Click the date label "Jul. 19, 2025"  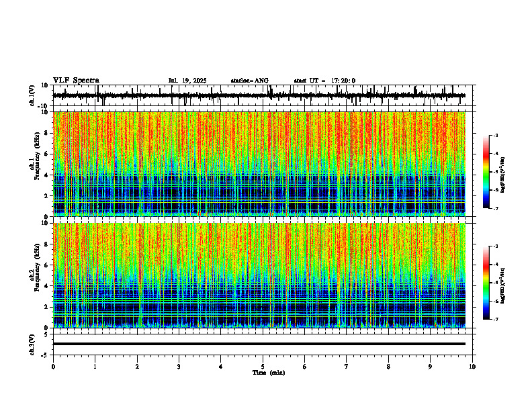[187, 81]
